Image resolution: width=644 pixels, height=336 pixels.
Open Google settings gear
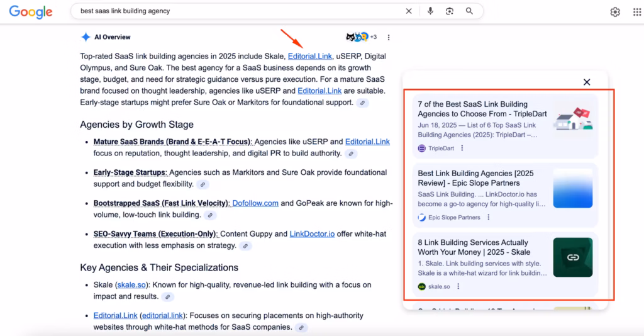(615, 12)
